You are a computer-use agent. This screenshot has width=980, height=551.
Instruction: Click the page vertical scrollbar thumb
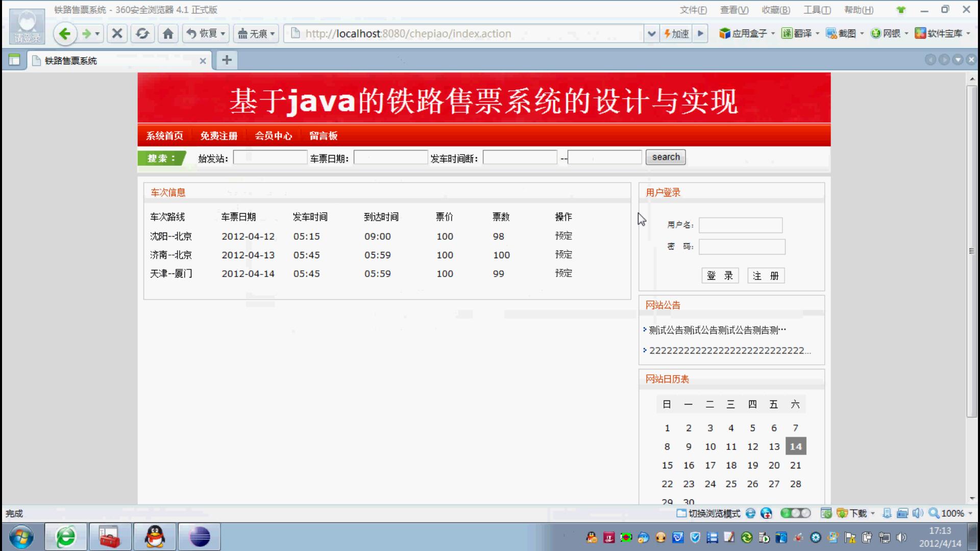[972, 251]
